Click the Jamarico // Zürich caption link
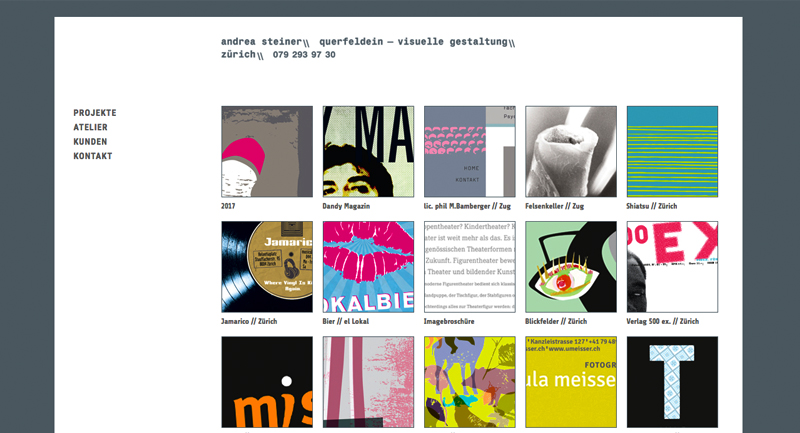The height and width of the screenshot is (433, 800). [x=249, y=321]
